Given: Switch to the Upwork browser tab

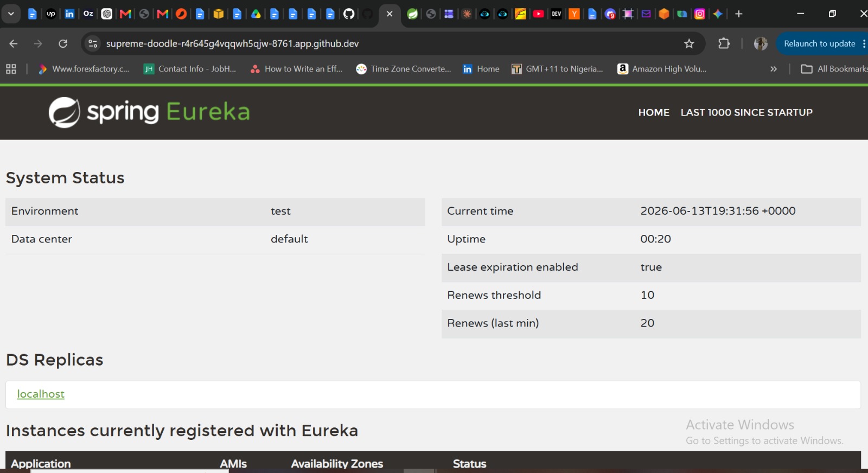Looking at the screenshot, I should click(x=51, y=14).
